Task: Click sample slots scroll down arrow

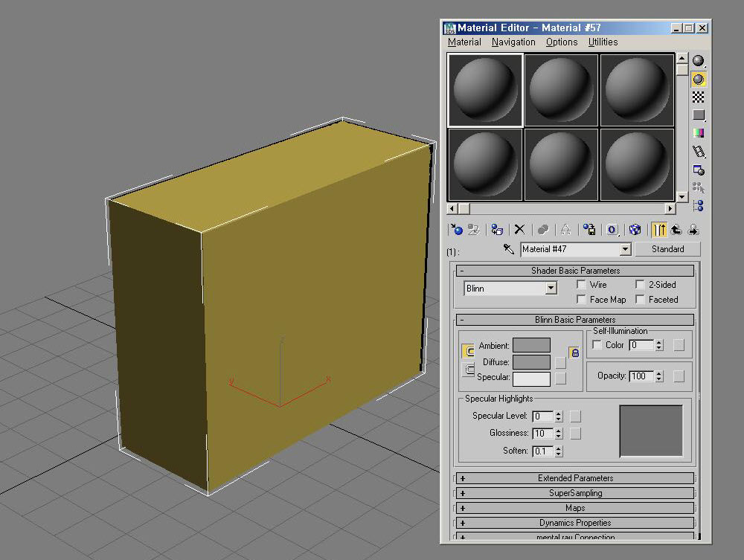Action: click(682, 196)
